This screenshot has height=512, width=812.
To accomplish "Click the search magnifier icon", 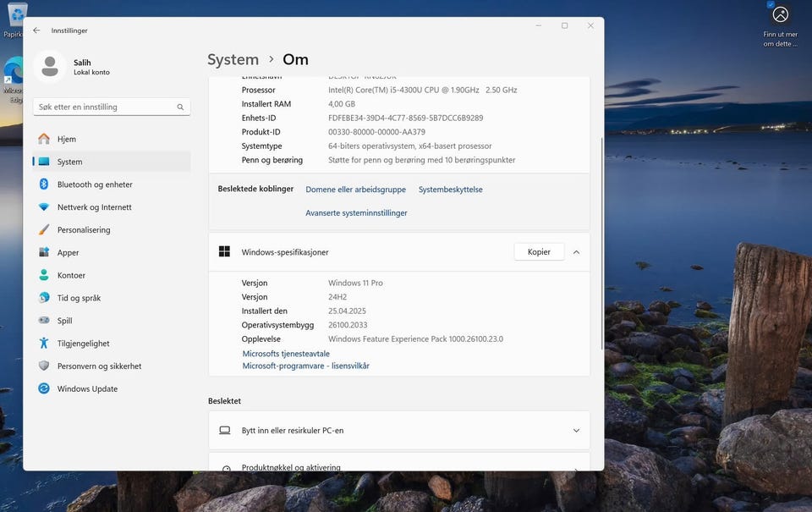I will (x=180, y=107).
